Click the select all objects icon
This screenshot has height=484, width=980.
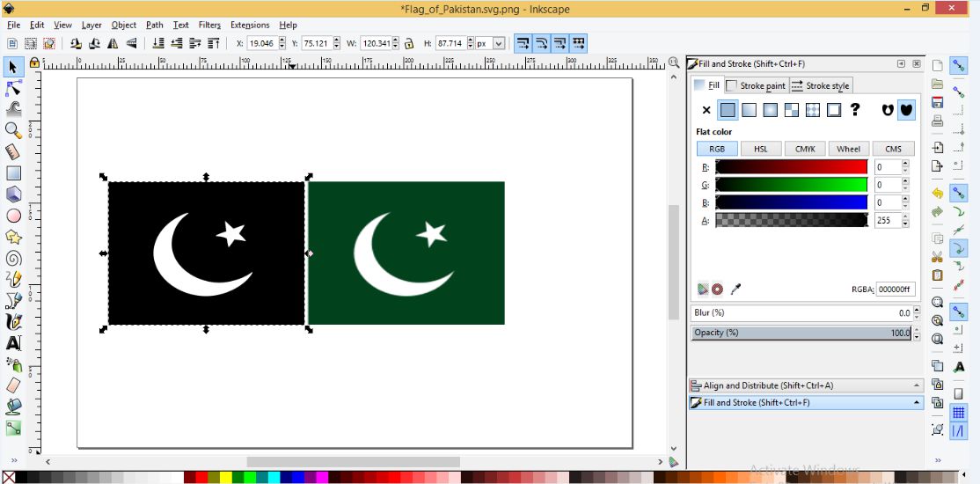coord(11,43)
